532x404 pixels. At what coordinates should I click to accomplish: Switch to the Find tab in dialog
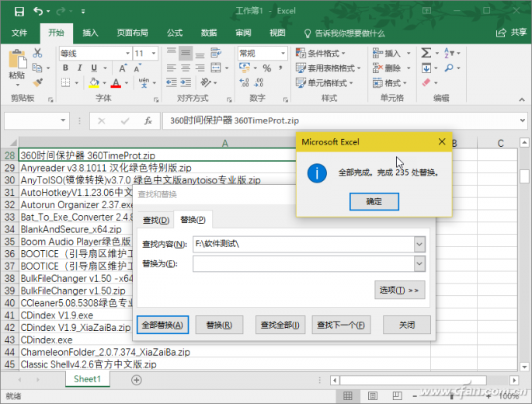[156, 221]
